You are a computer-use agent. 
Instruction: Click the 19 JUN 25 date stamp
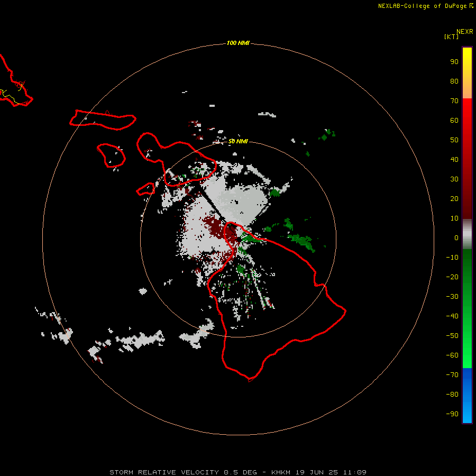point(316,472)
